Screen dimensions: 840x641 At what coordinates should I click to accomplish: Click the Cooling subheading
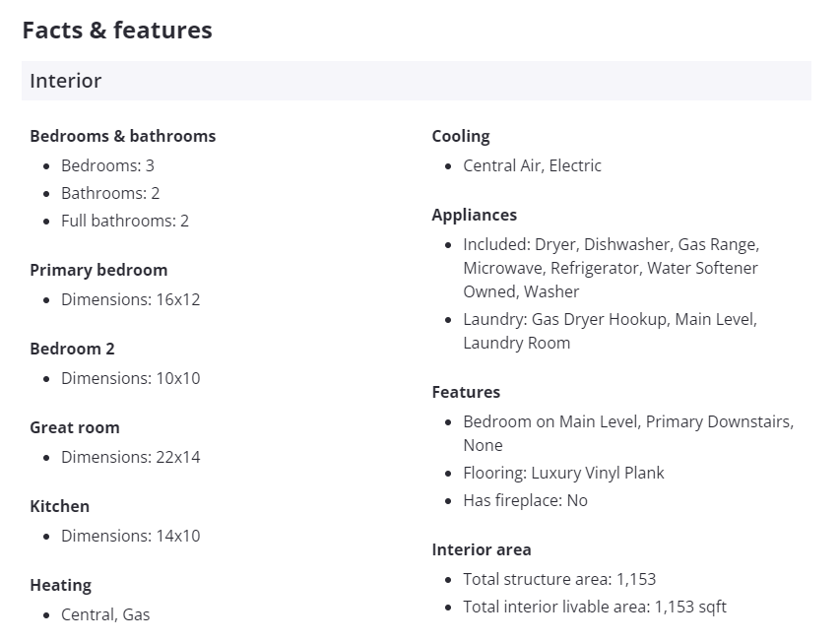[x=460, y=136]
